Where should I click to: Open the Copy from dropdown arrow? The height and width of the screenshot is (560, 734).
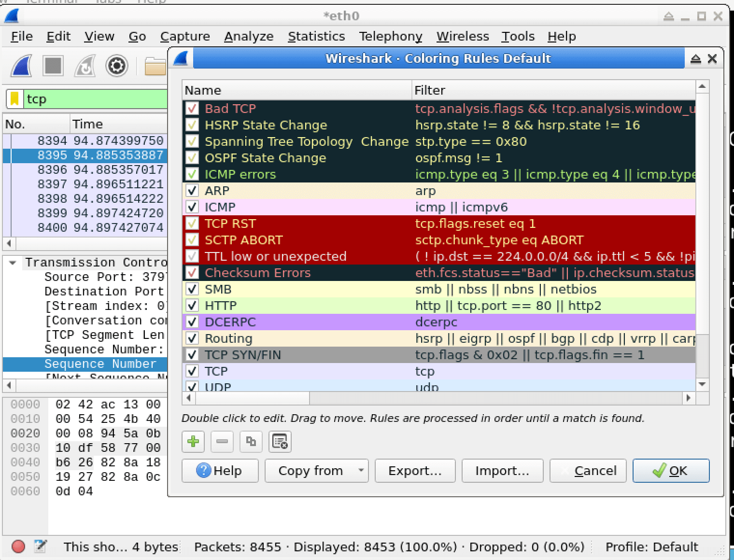pyautogui.click(x=361, y=470)
